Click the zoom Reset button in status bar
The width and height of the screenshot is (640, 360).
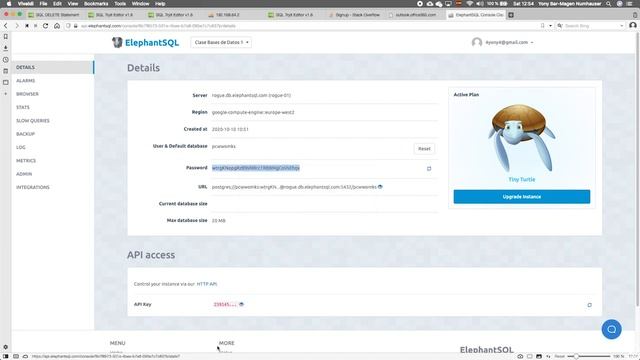(x=560, y=356)
